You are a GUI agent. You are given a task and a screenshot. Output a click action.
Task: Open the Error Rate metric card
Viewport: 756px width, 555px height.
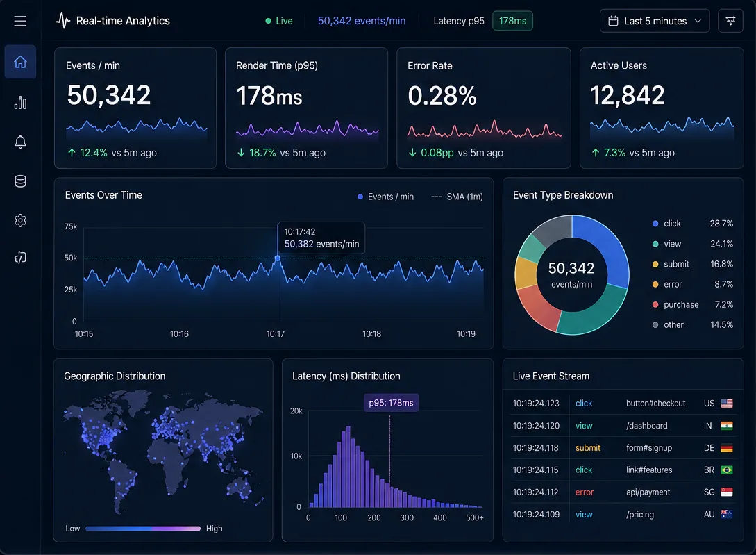point(483,108)
